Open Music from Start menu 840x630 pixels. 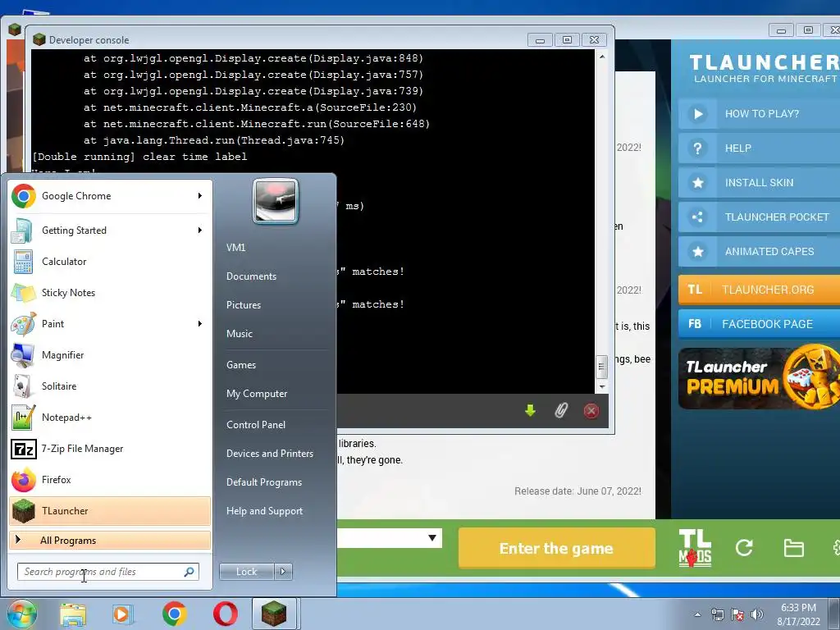(x=240, y=334)
